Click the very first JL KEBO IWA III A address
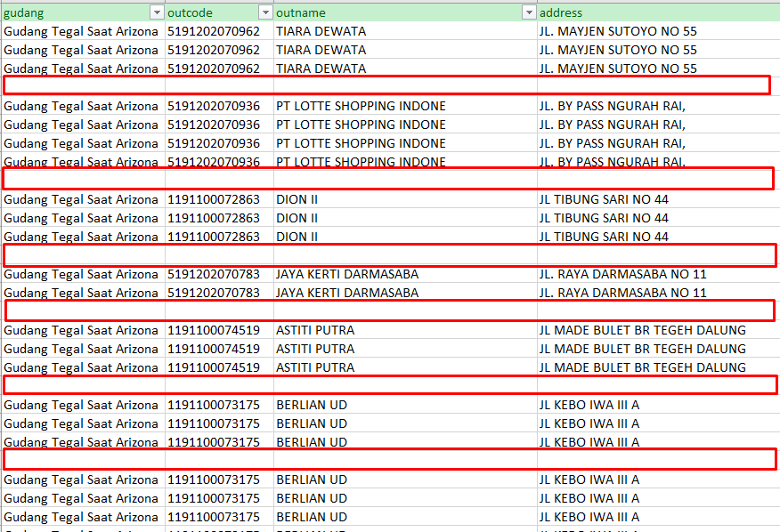Screen dimensions: 780x532 coord(589,405)
